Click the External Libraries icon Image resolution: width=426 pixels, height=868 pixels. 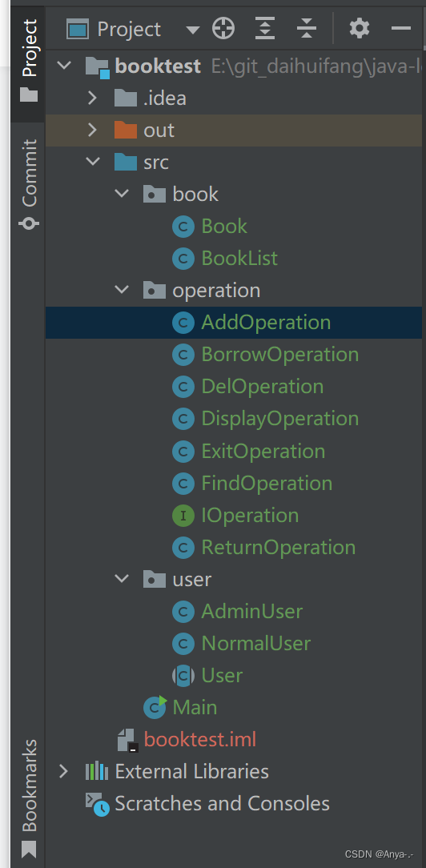tap(97, 770)
